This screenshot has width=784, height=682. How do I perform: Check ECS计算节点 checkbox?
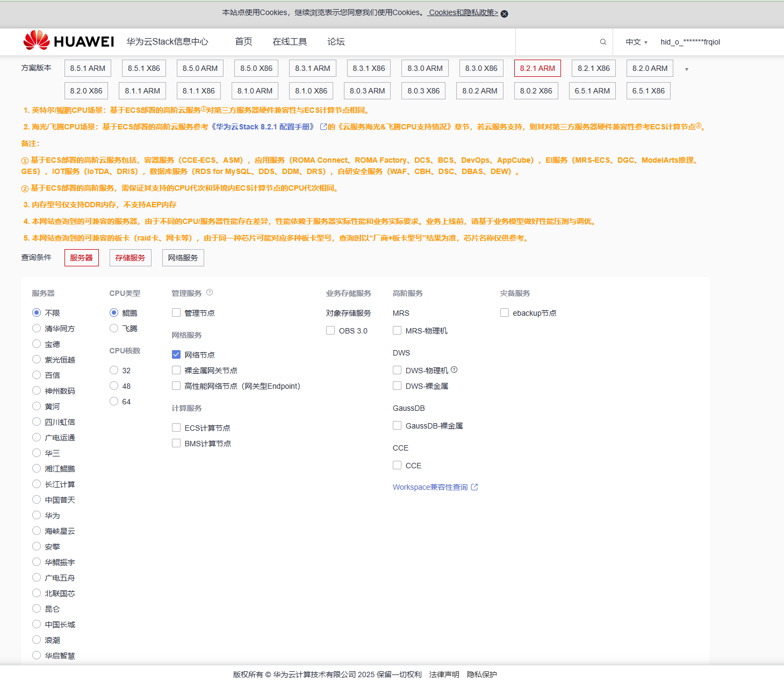pyautogui.click(x=176, y=427)
